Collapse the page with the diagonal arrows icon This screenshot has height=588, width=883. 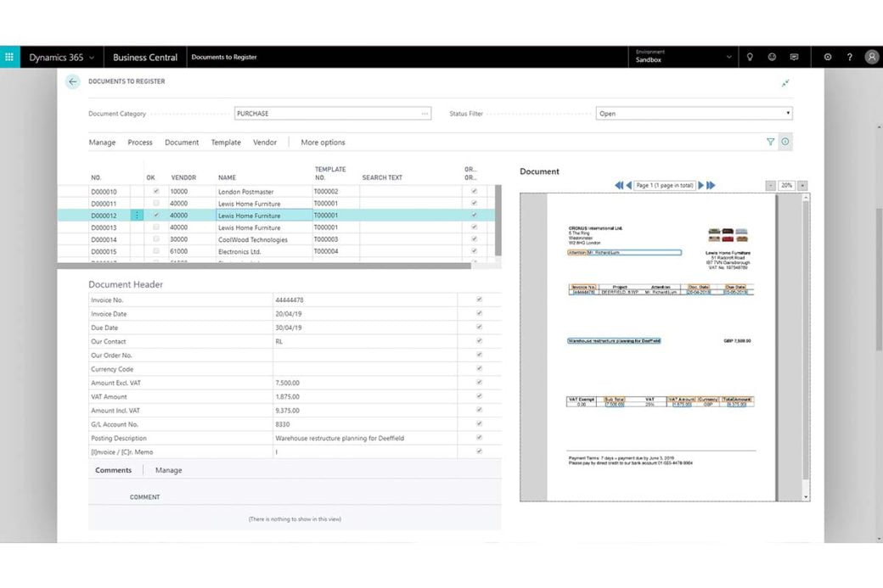785,83
